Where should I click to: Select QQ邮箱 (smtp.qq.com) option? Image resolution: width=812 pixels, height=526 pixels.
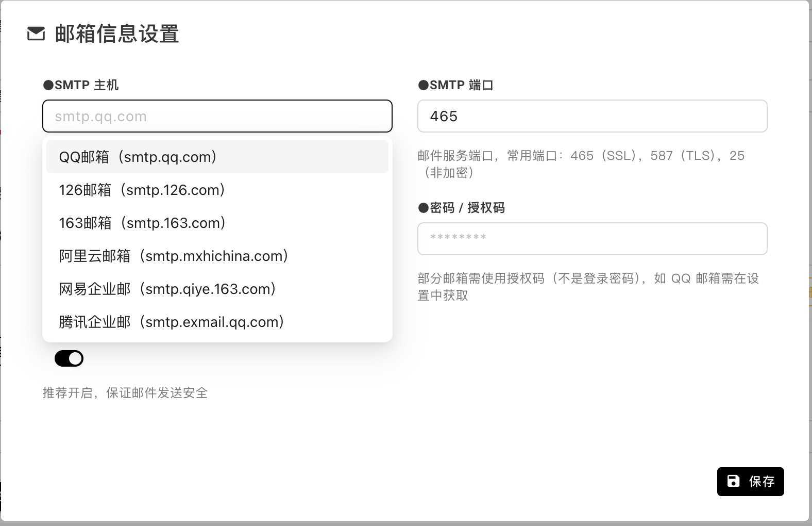point(217,157)
